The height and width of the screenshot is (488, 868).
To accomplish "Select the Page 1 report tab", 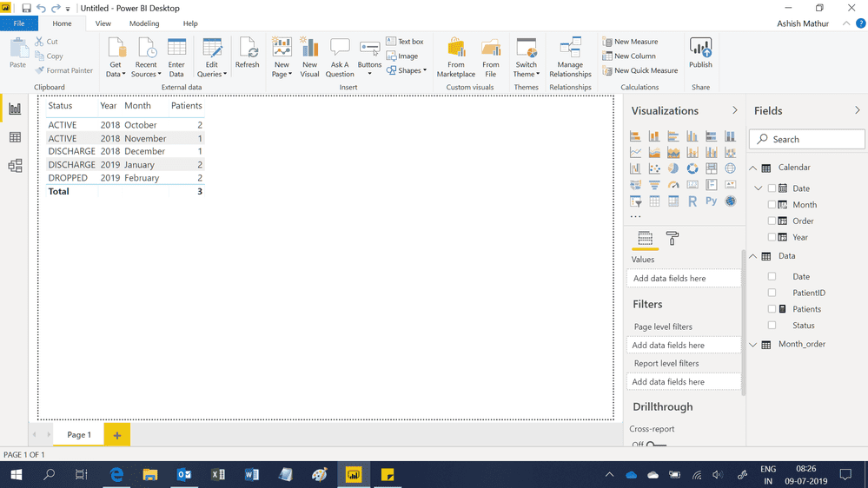I will (x=79, y=435).
